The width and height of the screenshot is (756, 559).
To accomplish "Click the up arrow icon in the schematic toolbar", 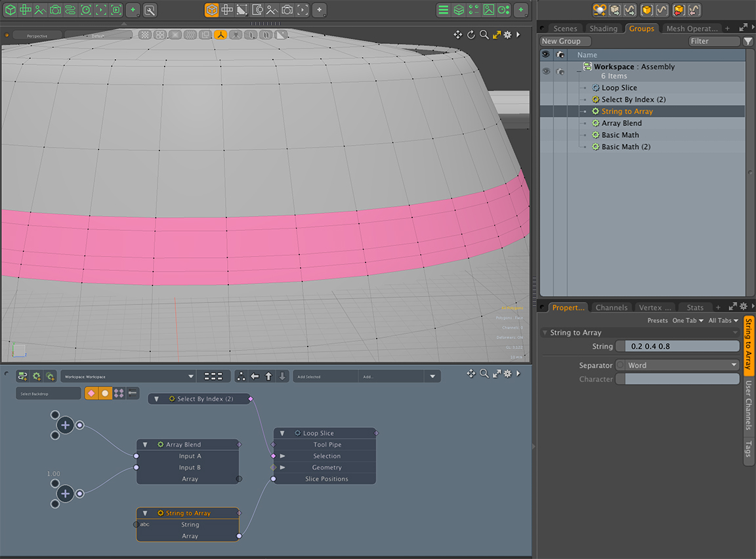I will 268,376.
